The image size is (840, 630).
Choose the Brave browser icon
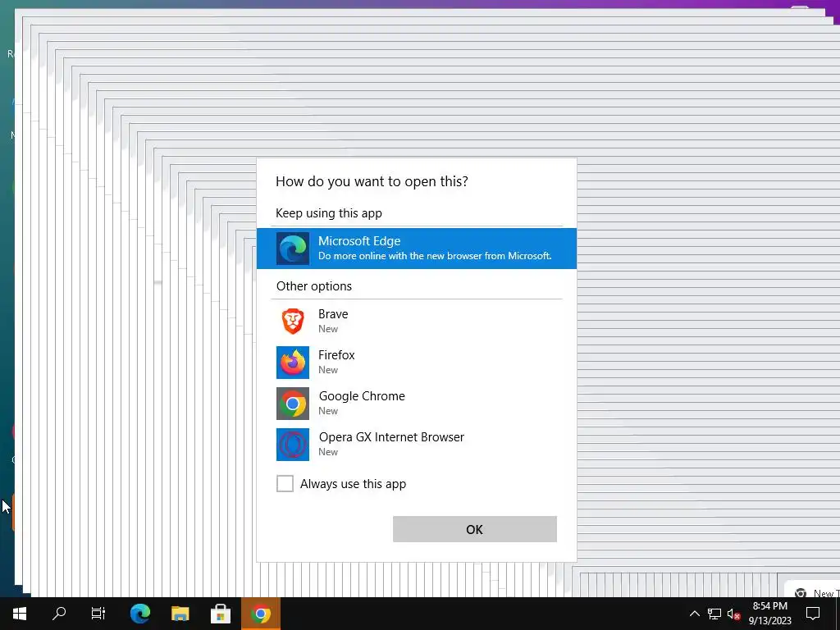293,322
